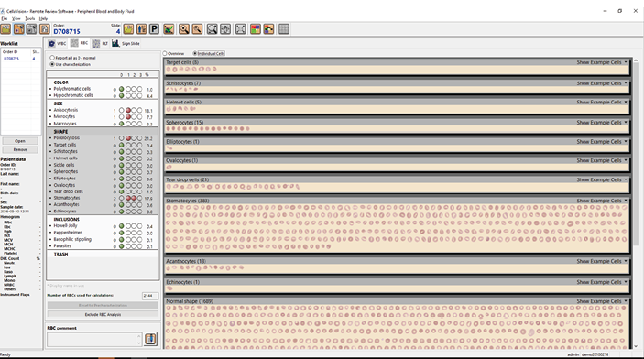Switch to the WBC tab
Image resolution: width=644 pixels, height=359 pixels.
pos(58,43)
